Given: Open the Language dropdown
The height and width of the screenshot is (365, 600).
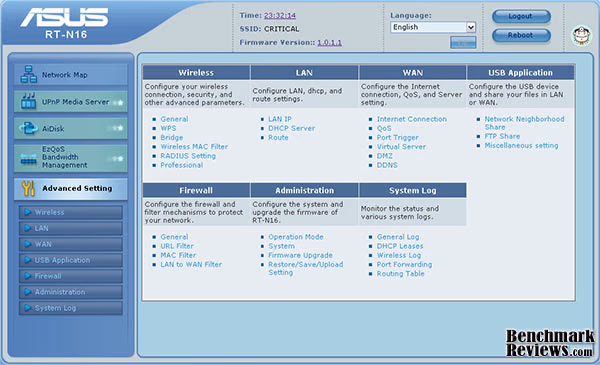Looking at the screenshot, I should pos(433,27).
